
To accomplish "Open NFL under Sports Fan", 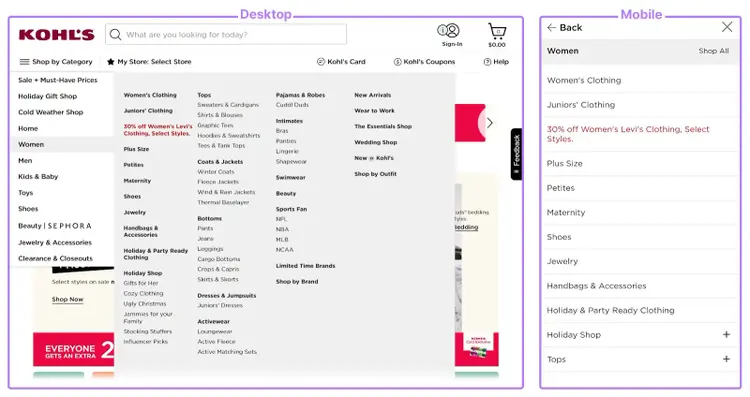I will click(x=281, y=219).
